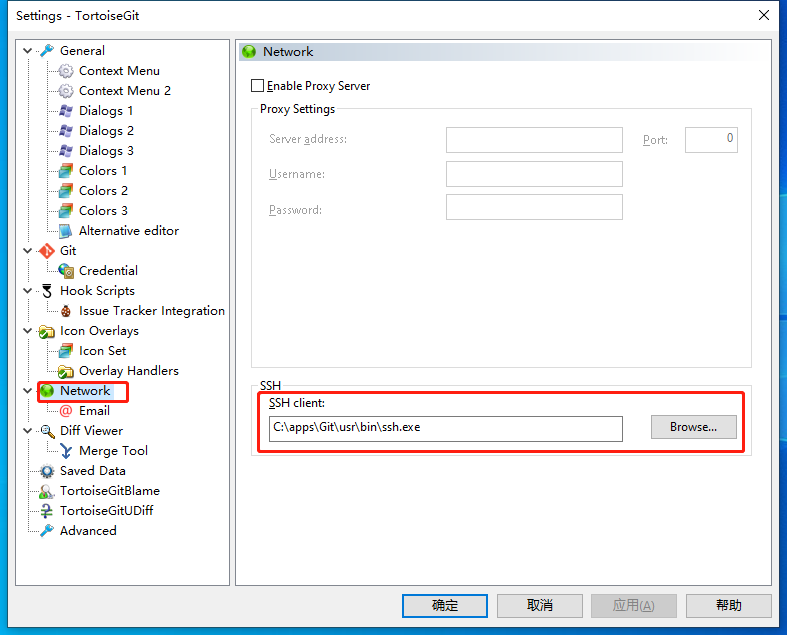
Task: Click the Hook Scripts hook icon
Action: 47,291
